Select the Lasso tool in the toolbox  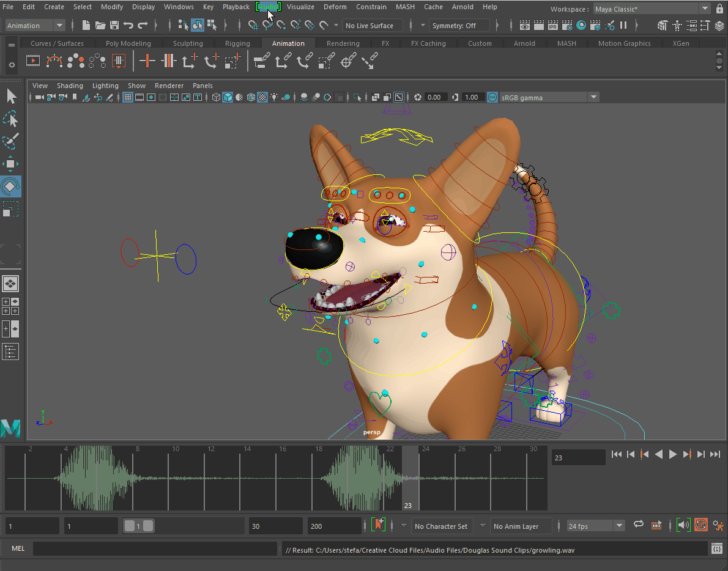10,118
